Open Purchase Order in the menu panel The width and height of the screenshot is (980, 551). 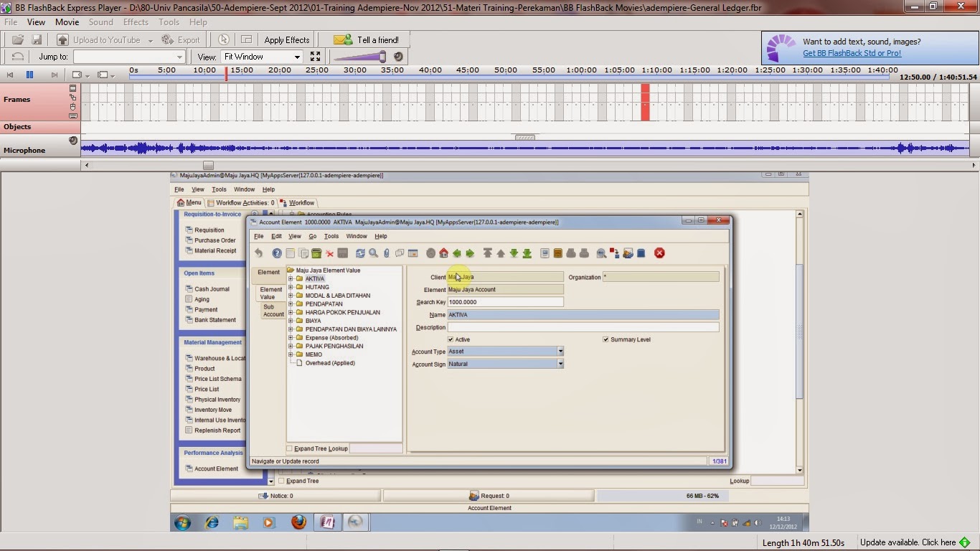point(215,240)
